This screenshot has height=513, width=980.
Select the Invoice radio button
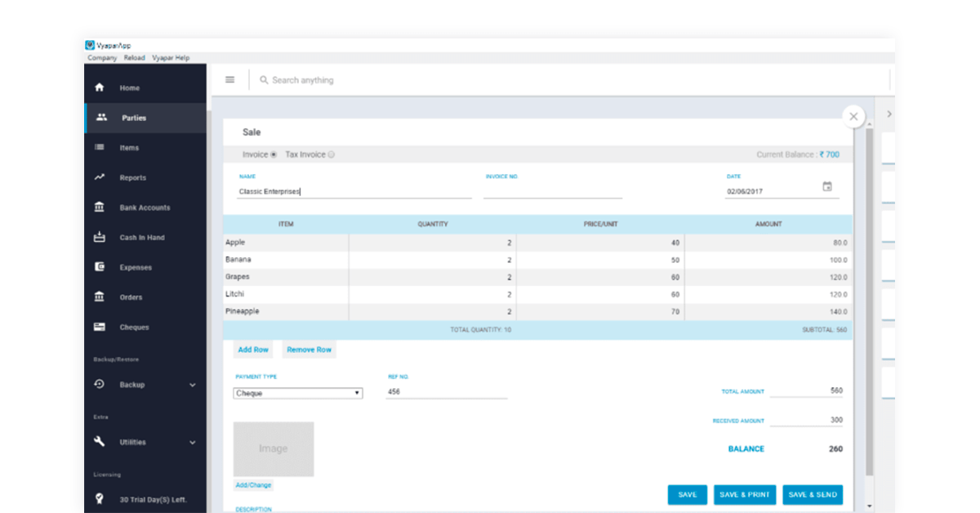coord(274,154)
